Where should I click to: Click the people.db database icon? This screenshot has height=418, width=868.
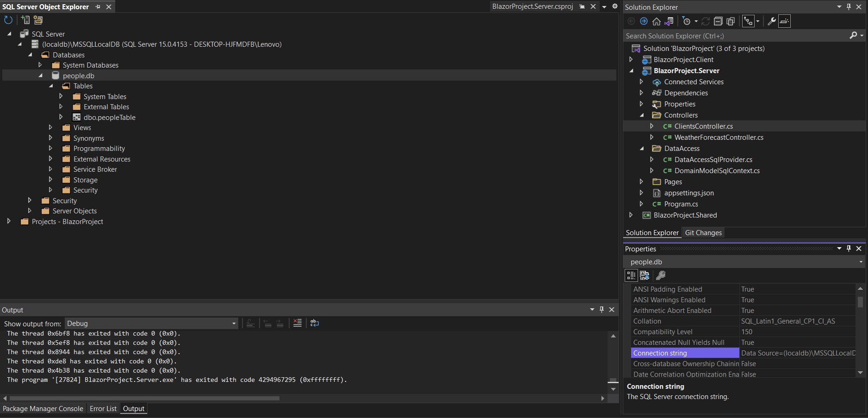tap(56, 75)
